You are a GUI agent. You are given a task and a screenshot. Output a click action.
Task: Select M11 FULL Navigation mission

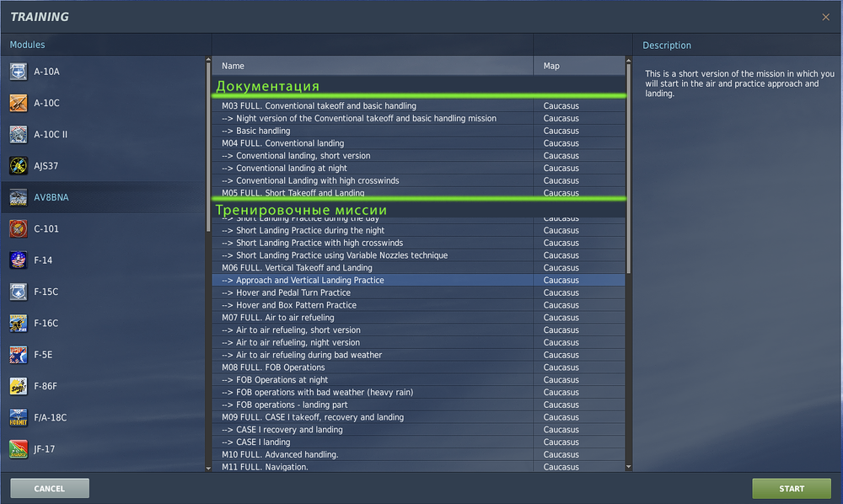pyautogui.click(x=418, y=466)
